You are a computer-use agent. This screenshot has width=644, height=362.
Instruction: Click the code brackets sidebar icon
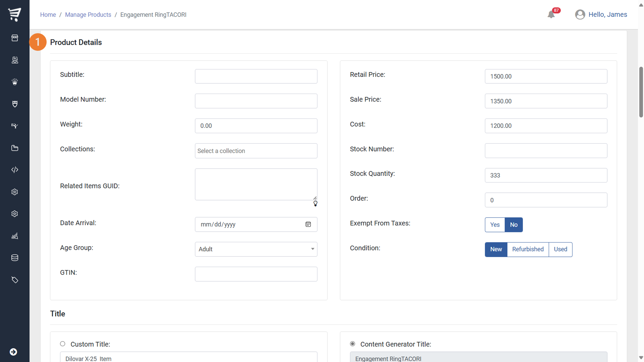click(14, 170)
